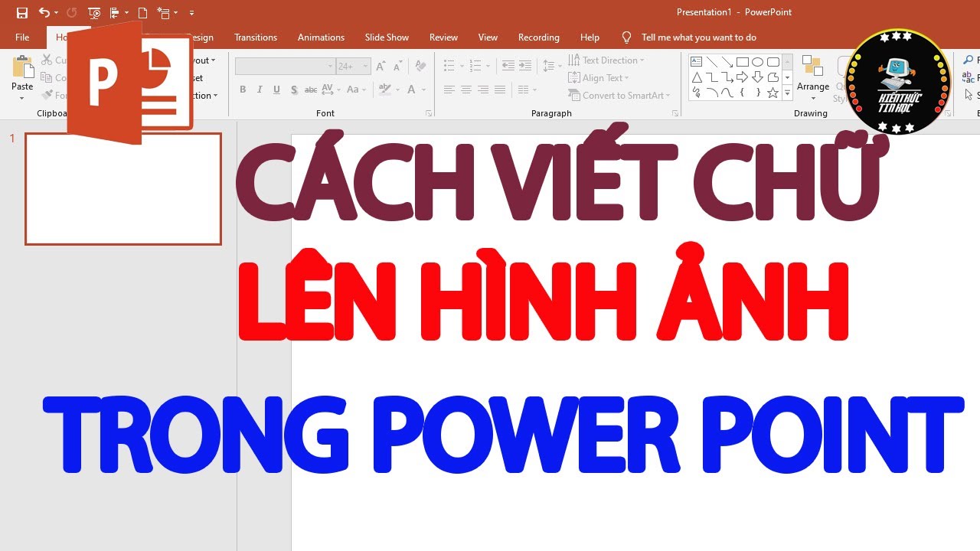Toggle Bold formatting

243,90
